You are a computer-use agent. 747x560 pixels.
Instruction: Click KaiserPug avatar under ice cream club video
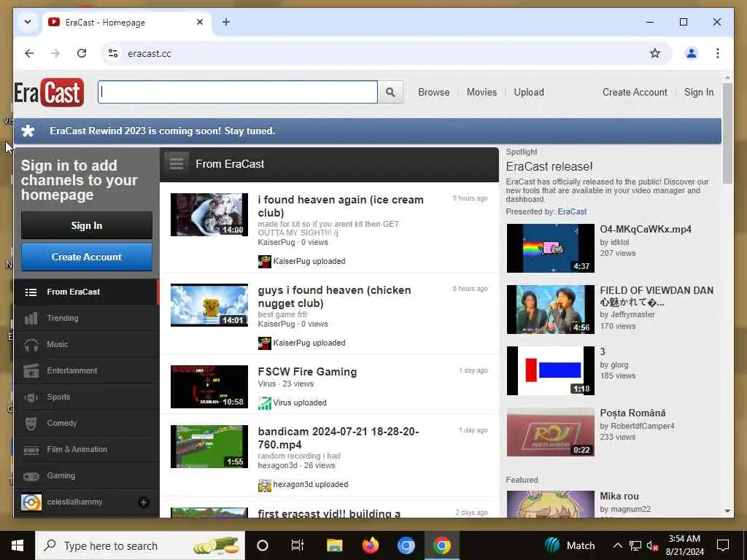[x=264, y=262]
